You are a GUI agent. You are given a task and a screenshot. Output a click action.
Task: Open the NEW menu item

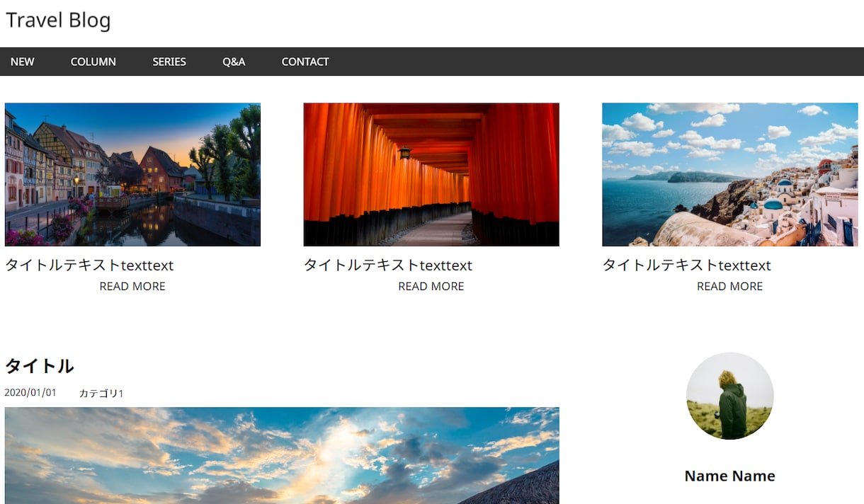tap(23, 62)
